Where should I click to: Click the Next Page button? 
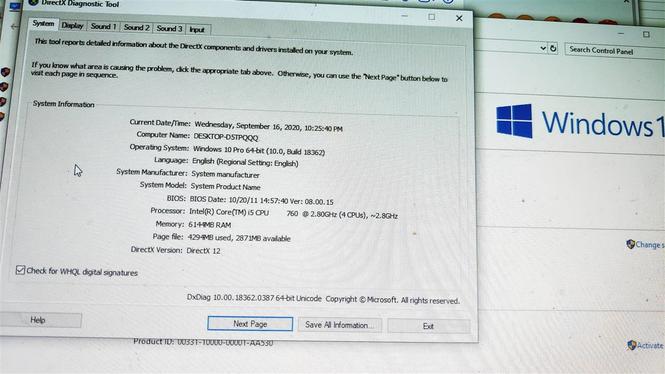(250, 324)
